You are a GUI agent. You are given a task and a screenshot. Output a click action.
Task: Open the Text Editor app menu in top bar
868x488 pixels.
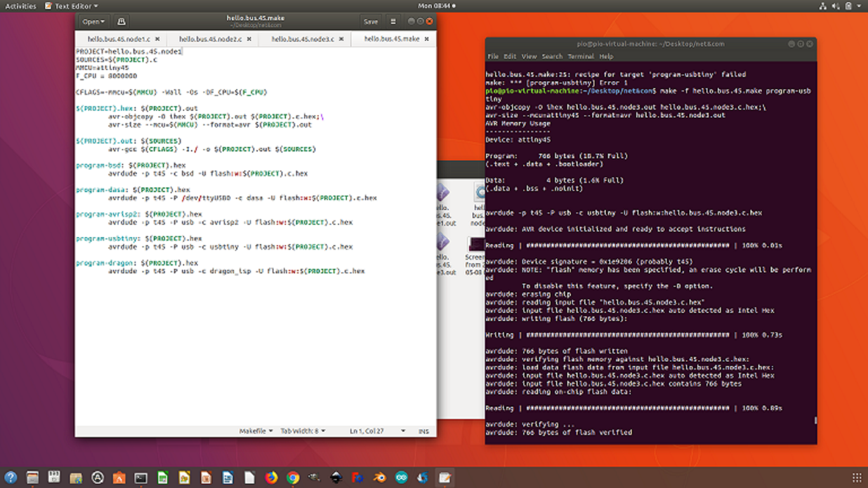point(72,6)
